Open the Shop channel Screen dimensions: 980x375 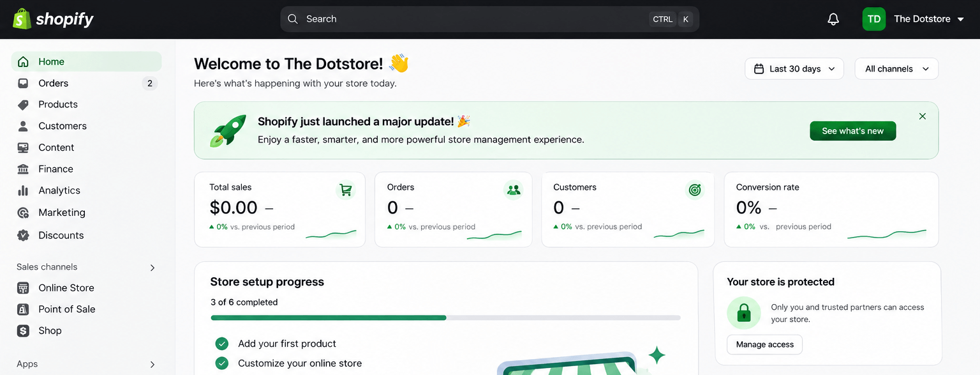(87, 331)
